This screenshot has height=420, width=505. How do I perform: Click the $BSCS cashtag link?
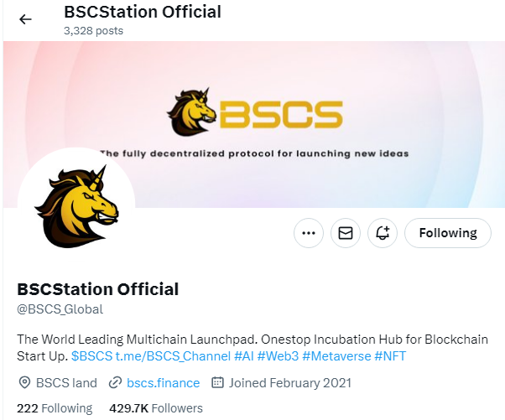pos(91,356)
